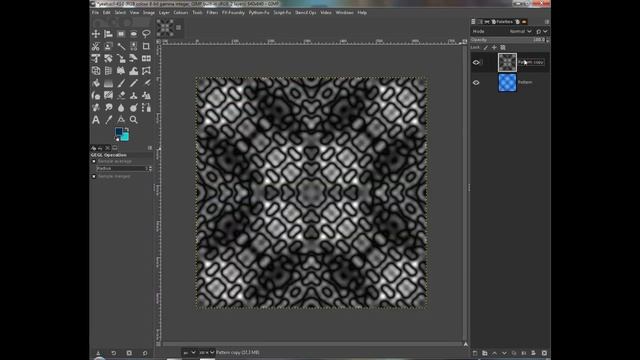Screen dimensions: 640x360
Task: Click the image tab thumbnail above canvas
Action: coord(165,28)
